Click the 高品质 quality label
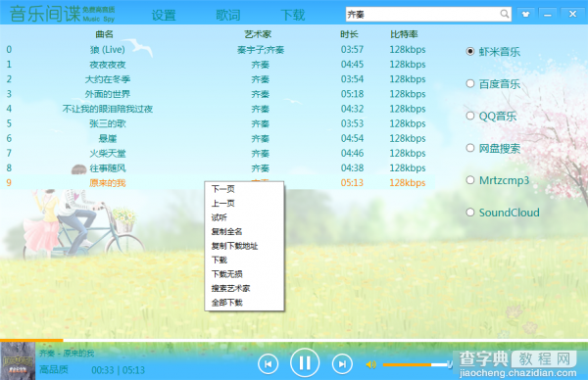This screenshot has width=588, height=380. point(54,370)
